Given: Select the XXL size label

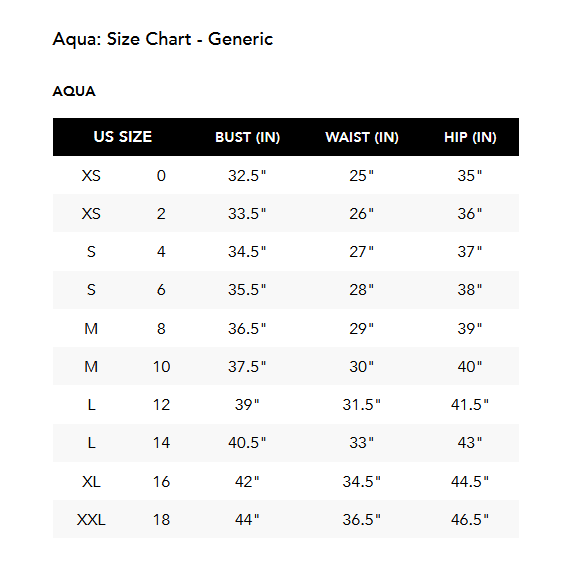Looking at the screenshot, I should point(91,520).
